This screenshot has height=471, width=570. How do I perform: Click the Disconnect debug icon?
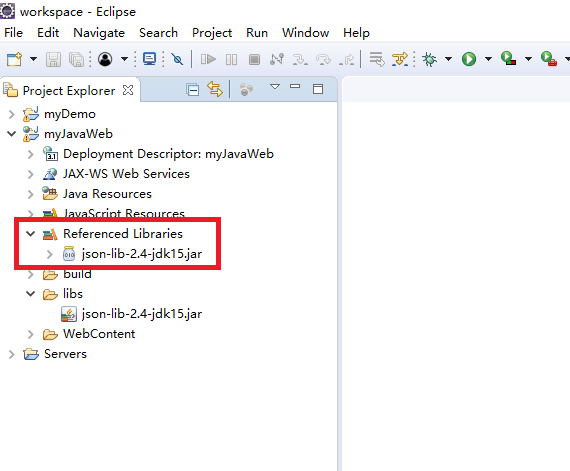click(277, 59)
